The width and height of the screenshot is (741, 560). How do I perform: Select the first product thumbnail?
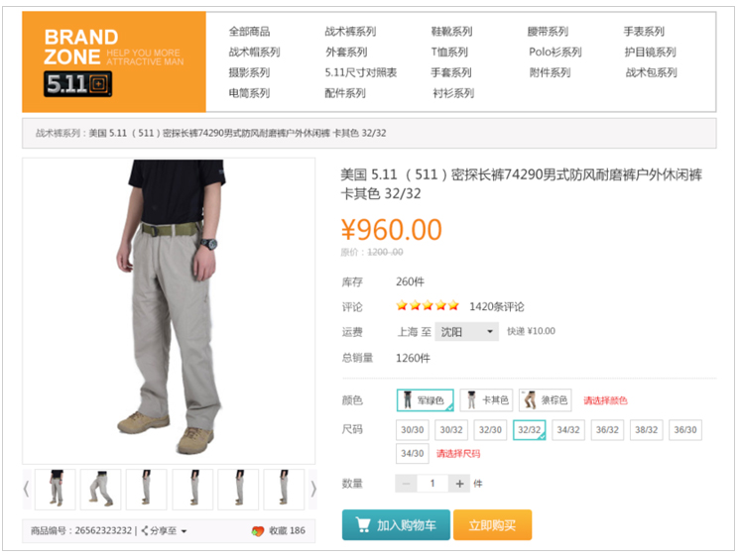click(x=56, y=490)
